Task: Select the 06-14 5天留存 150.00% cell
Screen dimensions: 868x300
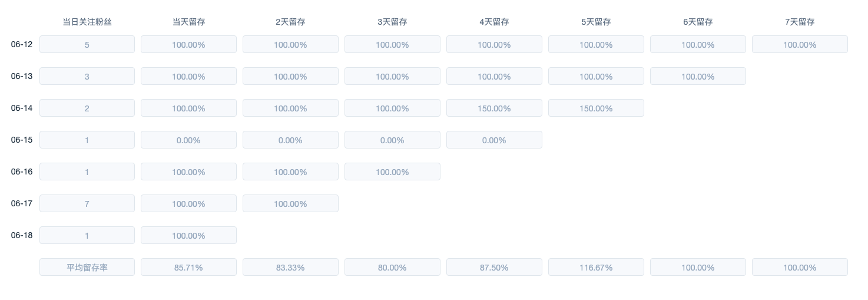Action: click(596, 108)
